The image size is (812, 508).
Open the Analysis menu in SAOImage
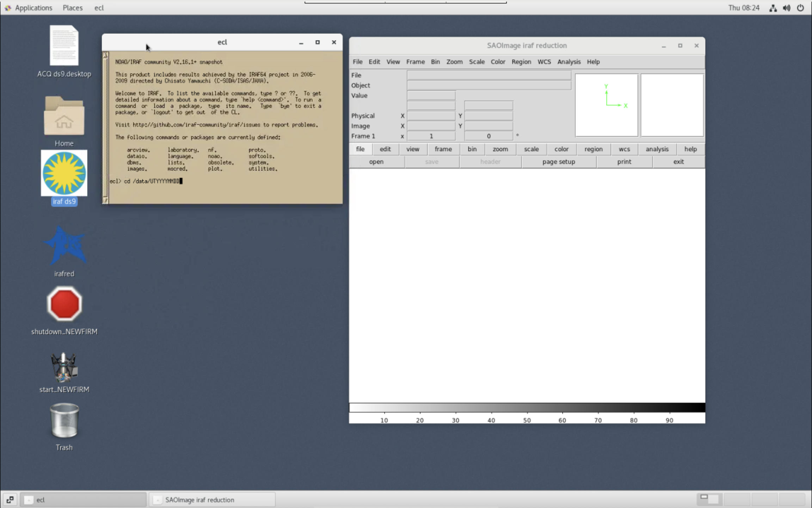[x=569, y=62]
